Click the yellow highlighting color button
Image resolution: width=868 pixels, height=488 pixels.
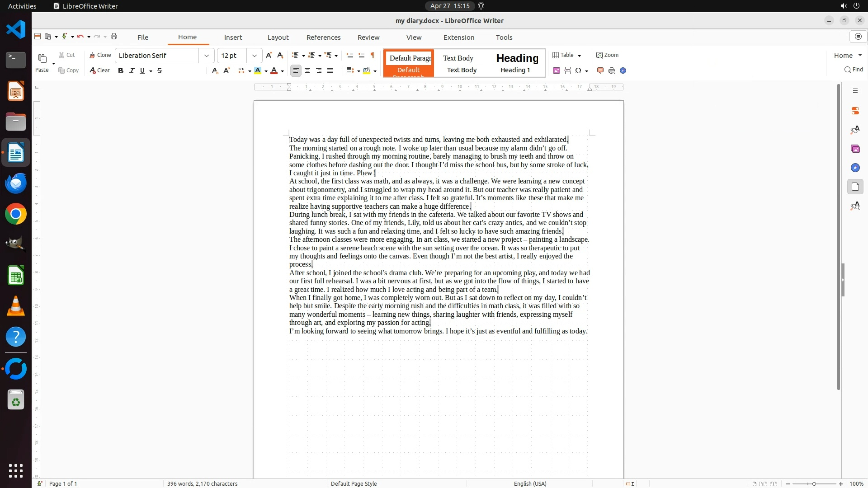click(x=258, y=70)
